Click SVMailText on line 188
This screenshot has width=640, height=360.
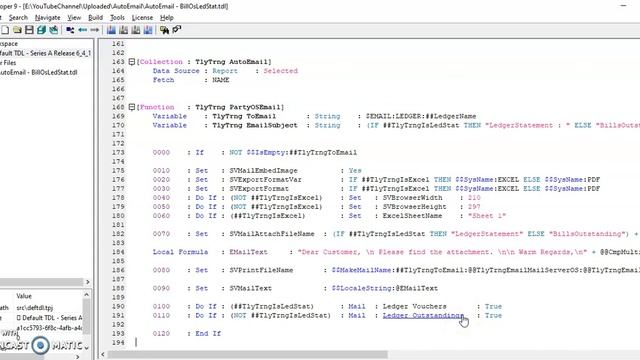251,288
